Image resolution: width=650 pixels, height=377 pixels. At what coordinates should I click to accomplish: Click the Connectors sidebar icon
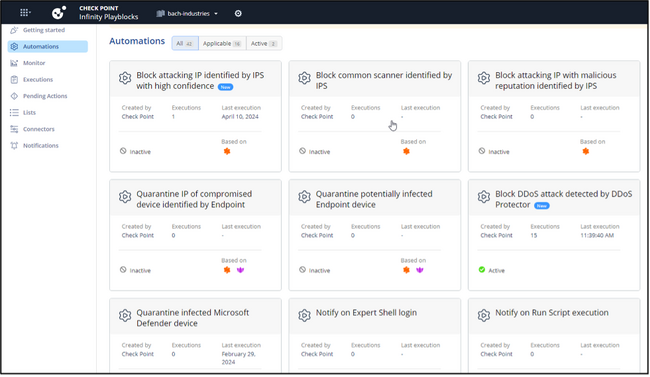[14, 129]
